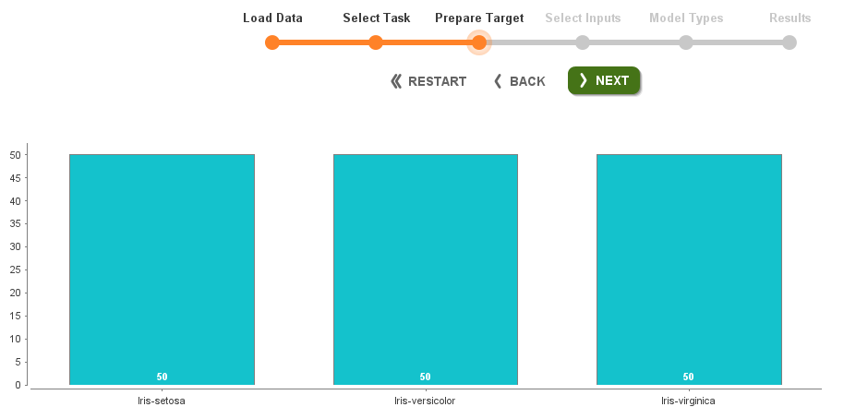Click the Iris-setosa bar in chart
Viewport: 868px width, 419px height.
click(x=162, y=269)
